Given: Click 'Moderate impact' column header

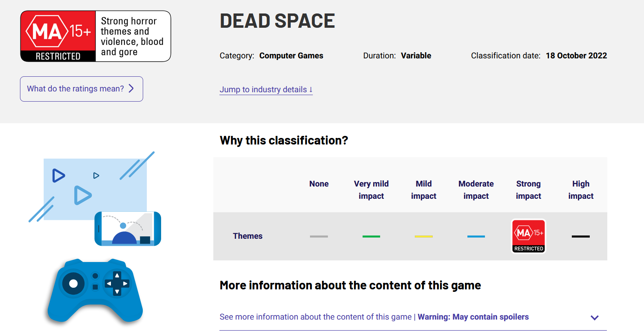Looking at the screenshot, I should [x=476, y=190].
